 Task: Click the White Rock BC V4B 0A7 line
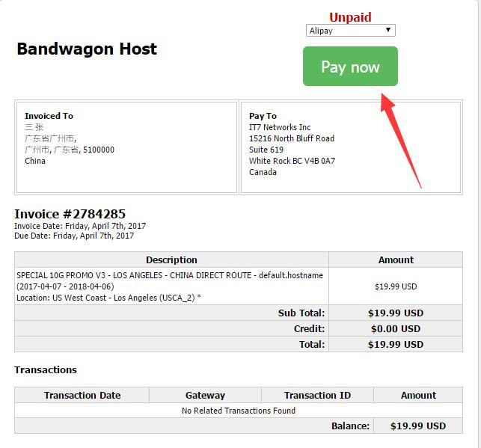292,161
